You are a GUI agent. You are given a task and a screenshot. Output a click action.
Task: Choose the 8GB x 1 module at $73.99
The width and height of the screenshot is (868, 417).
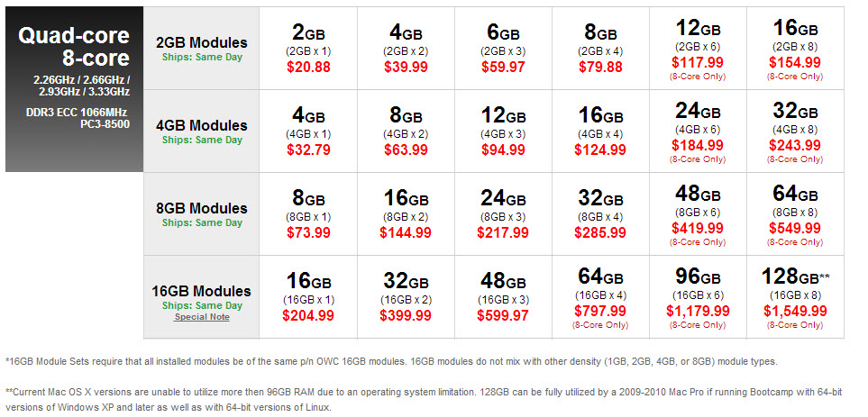pos(308,214)
